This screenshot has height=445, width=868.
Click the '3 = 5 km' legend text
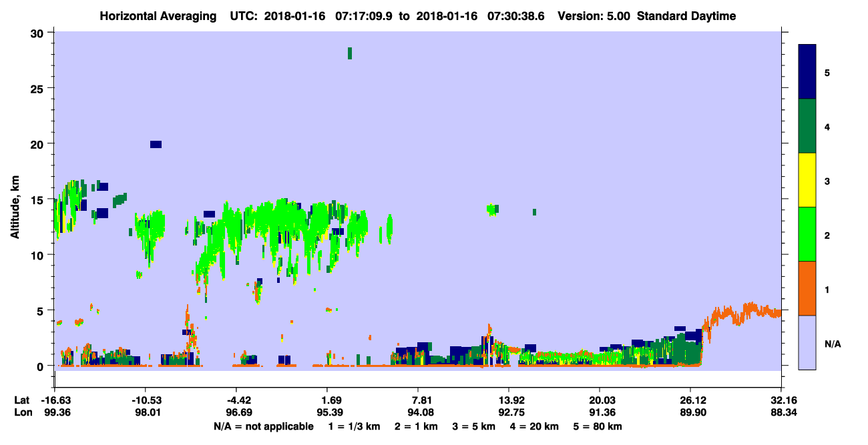click(475, 426)
